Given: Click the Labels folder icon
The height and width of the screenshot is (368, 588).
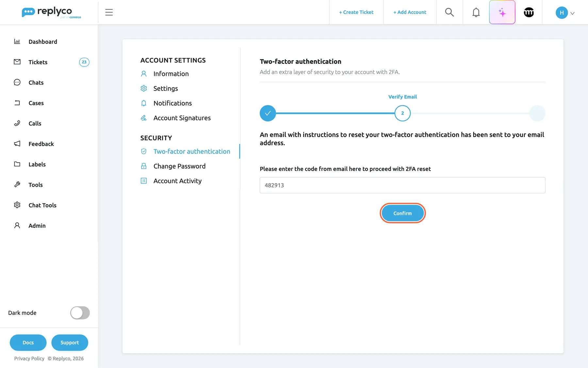Looking at the screenshot, I should 17,164.
